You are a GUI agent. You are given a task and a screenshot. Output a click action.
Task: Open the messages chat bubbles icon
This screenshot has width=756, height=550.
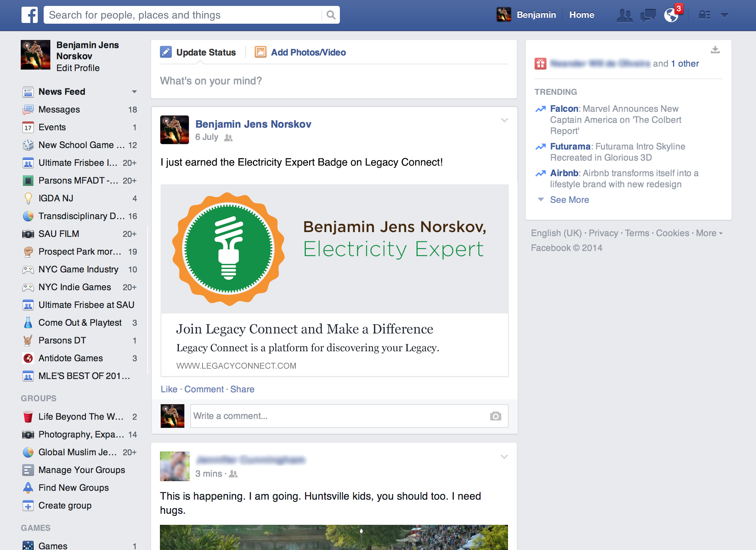pyautogui.click(x=648, y=15)
